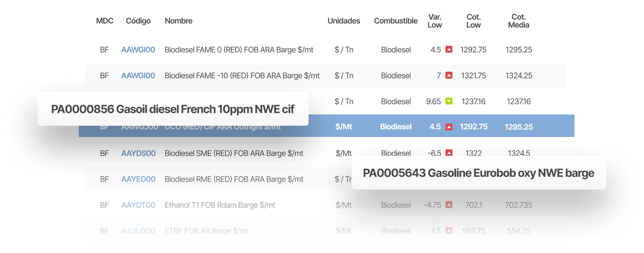Sort by Código column header
Image resolution: width=644 pixels, height=253 pixels.
click(x=138, y=21)
